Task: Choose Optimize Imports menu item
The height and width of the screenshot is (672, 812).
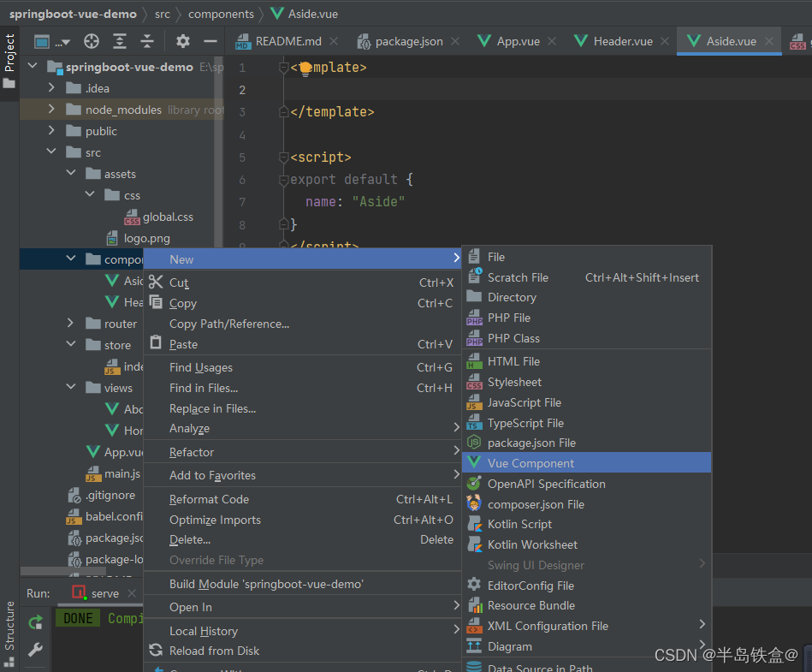Action: (302, 520)
